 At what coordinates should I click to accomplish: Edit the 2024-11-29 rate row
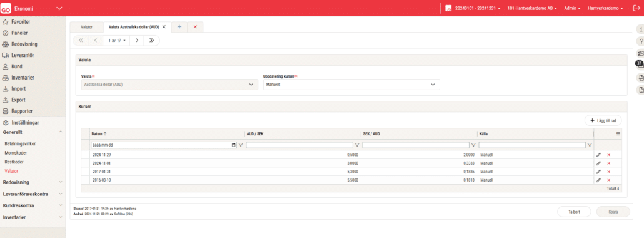(x=598, y=155)
